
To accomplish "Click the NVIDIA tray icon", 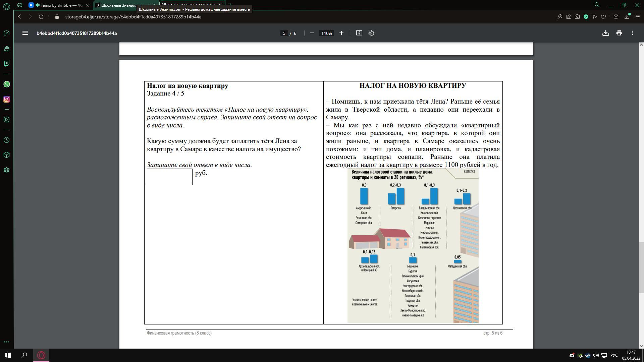I will [580, 355].
